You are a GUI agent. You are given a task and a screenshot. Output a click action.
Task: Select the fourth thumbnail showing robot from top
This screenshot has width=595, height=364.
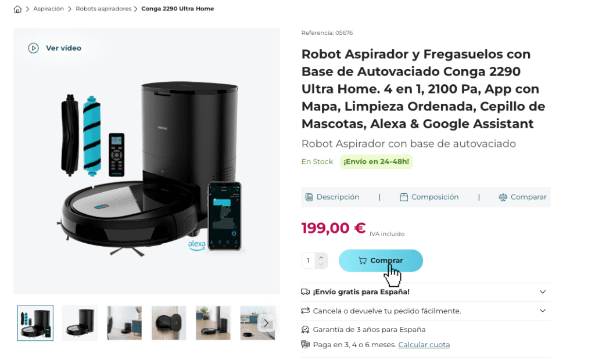pyautogui.click(x=169, y=323)
